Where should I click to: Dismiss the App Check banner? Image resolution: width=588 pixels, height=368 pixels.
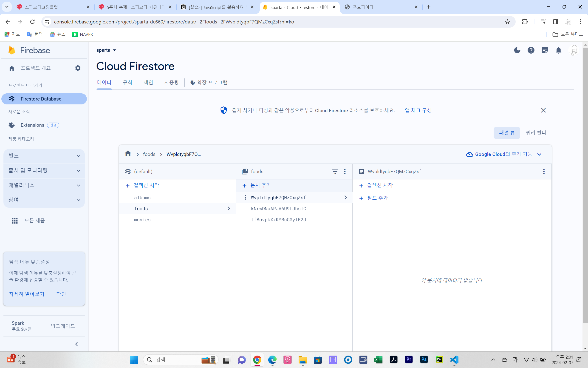click(543, 110)
